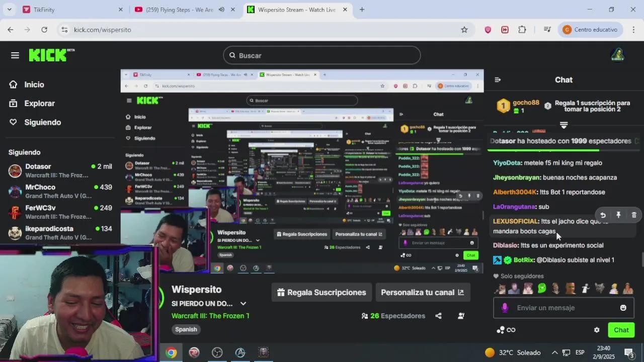Reply to the hovered chat message
Screen dimensions: 644x362
pos(603,215)
